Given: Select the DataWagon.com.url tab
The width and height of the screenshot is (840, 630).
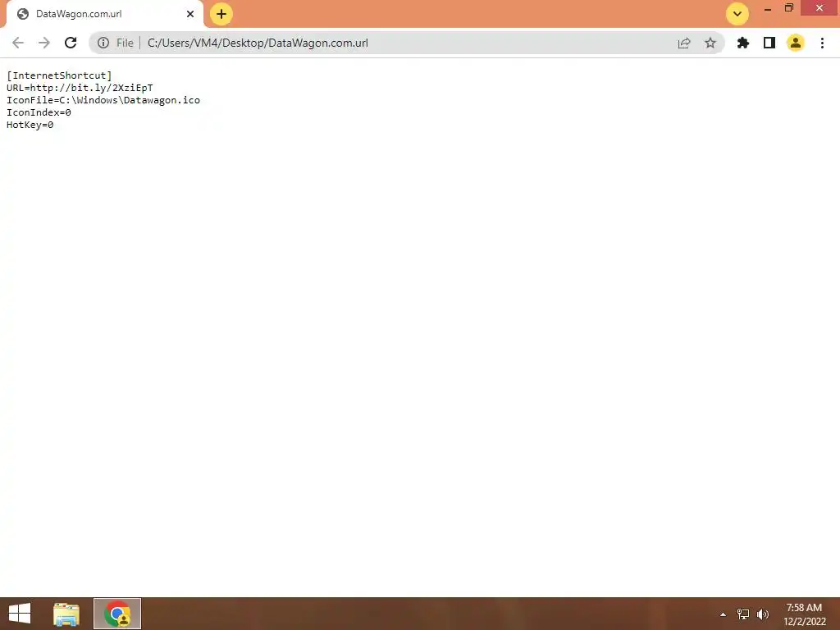Looking at the screenshot, I should tap(104, 14).
